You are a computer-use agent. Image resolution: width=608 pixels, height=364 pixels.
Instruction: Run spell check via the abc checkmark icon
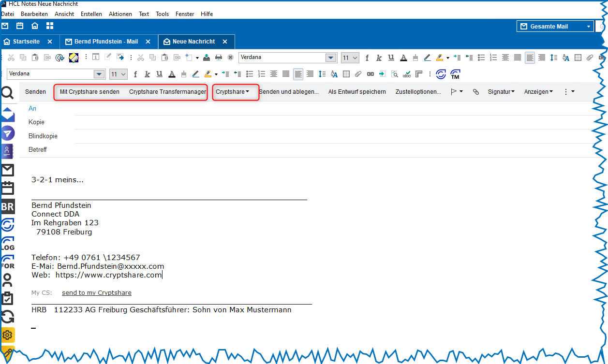(407, 74)
